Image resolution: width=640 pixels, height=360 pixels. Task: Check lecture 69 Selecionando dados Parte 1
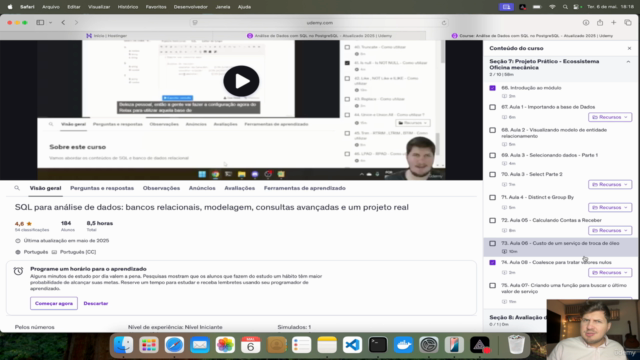(493, 155)
